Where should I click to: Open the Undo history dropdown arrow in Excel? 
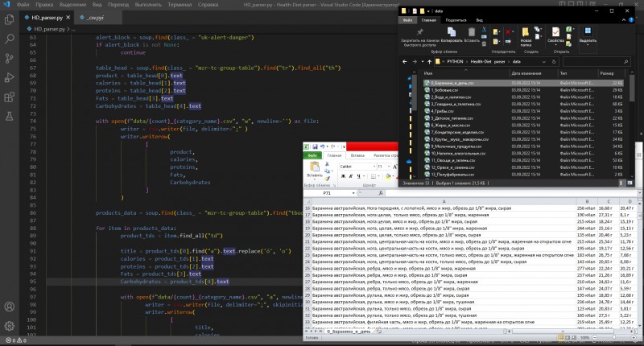coord(327,146)
